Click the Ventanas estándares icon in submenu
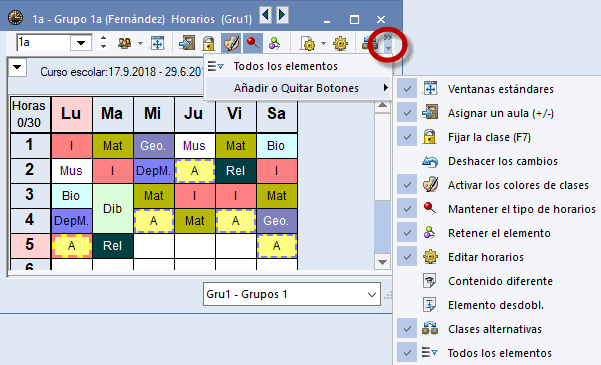Screen dimensions: 601x365 [430, 89]
